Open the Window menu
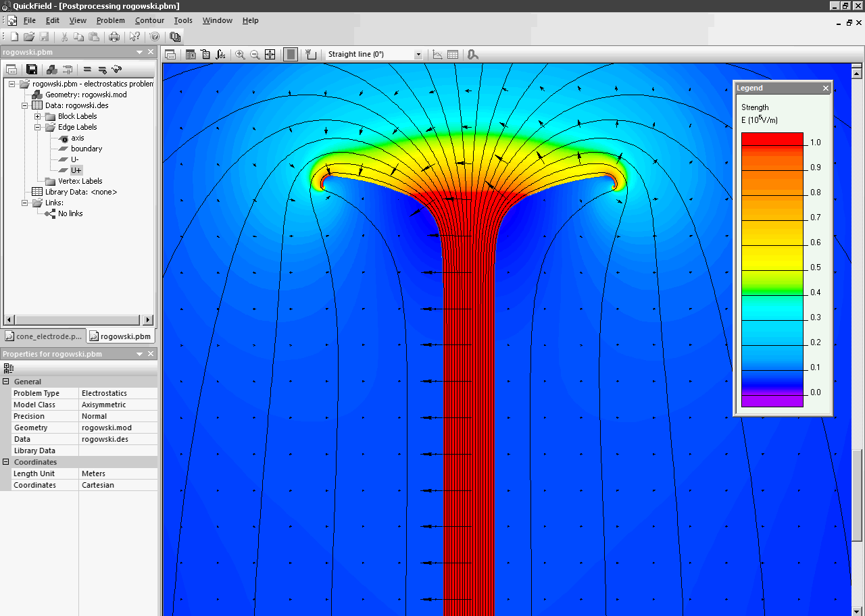The height and width of the screenshot is (616, 865). 218,20
